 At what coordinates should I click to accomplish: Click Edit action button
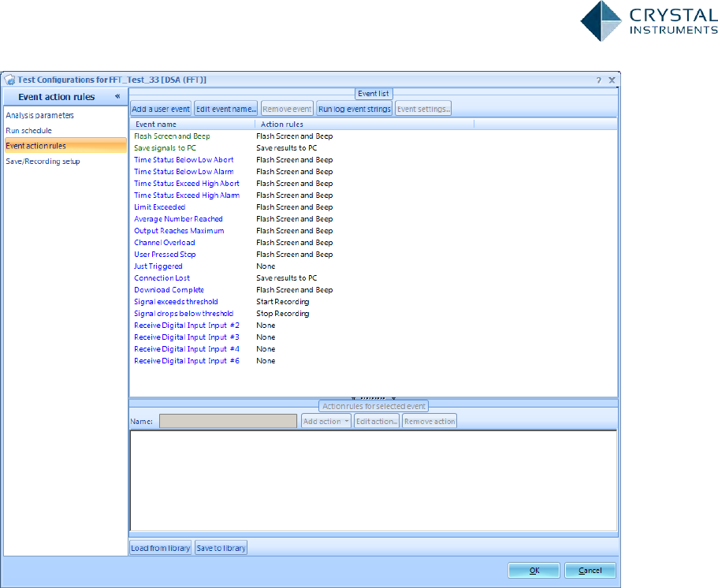[x=377, y=422]
